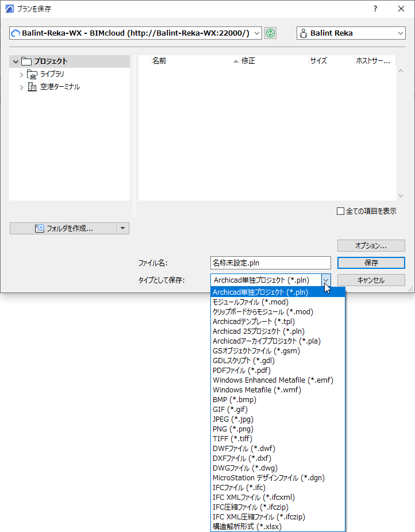Select JPEG (*.jpg) option
Image resolution: width=415 pixels, height=532 pixels.
click(278, 419)
